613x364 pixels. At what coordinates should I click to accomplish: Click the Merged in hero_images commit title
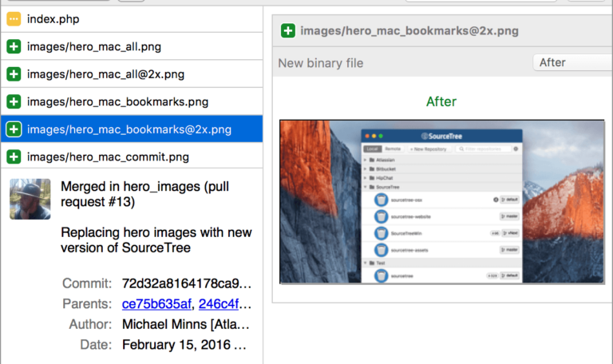pyautogui.click(x=144, y=194)
